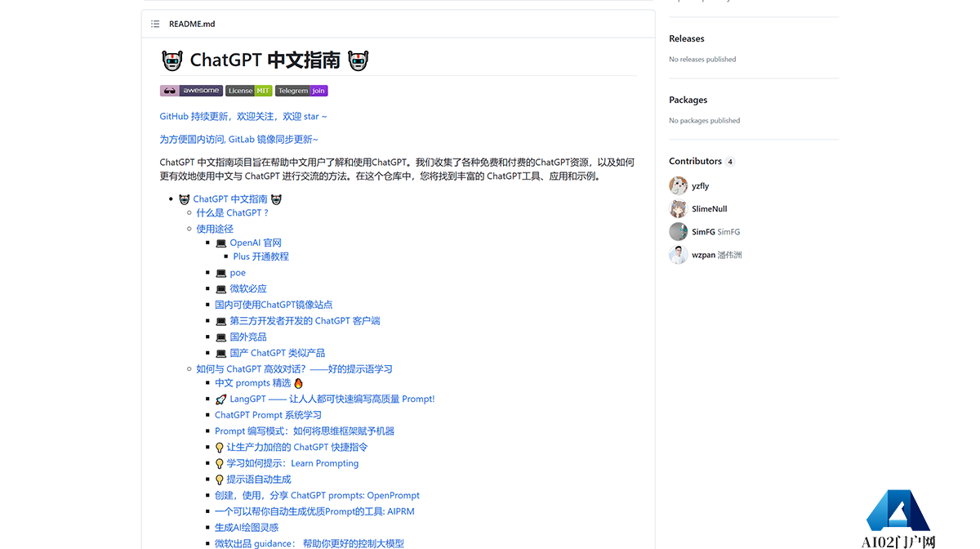Go to 什么是 ChatGPT？ section
The height and width of the screenshot is (549, 980).
pyautogui.click(x=233, y=212)
